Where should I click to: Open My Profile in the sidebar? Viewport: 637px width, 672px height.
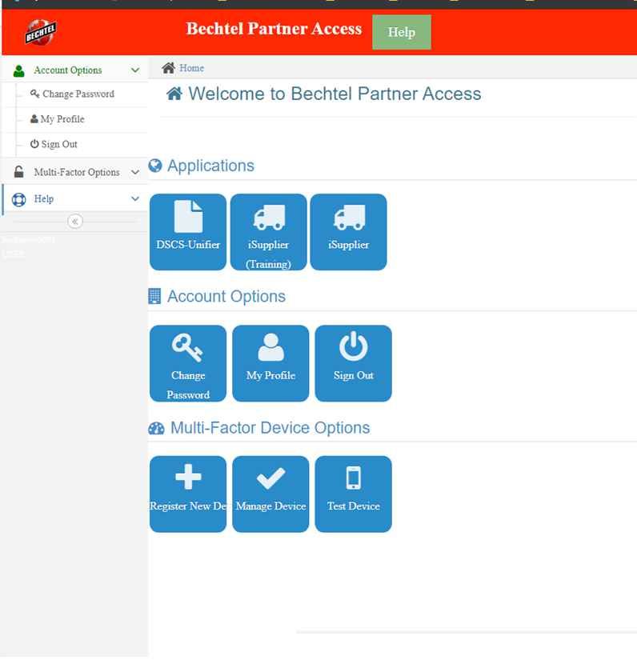62,119
